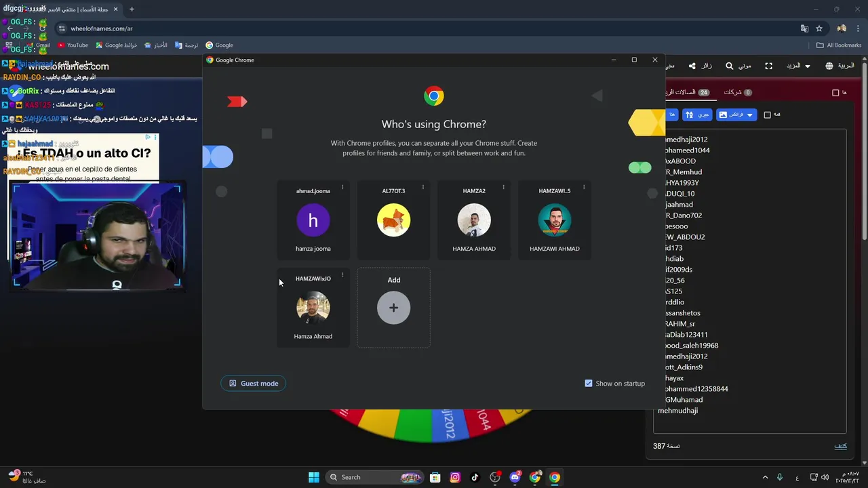Open TikTok from the taskbar
The image size is (868, 488).
[475, 477]
